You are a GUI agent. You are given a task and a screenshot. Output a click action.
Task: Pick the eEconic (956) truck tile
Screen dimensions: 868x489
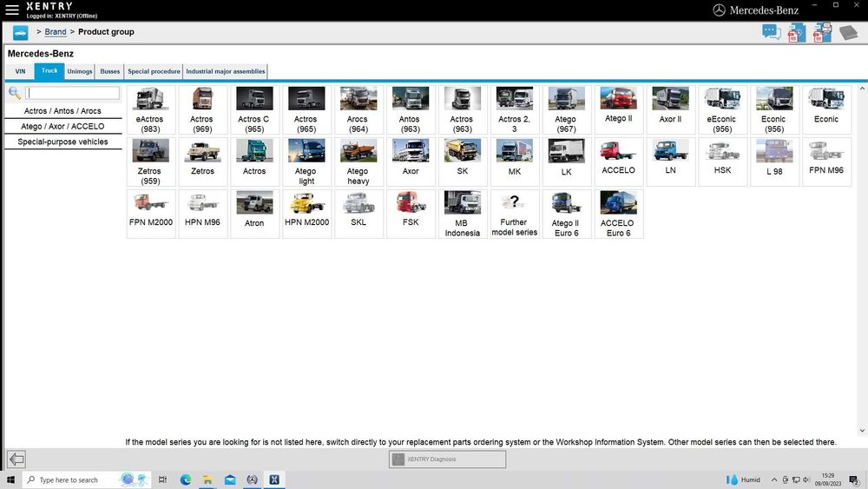pyautogui.click(x=721, y=109)
